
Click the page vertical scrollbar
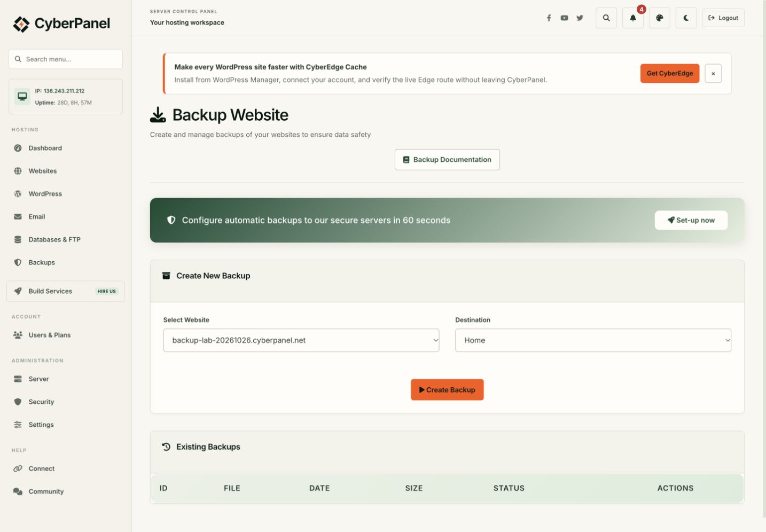coord(764,259)
